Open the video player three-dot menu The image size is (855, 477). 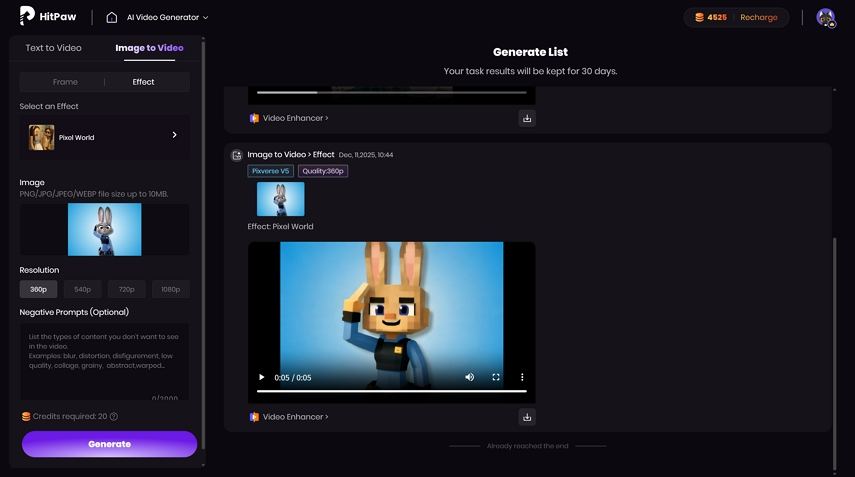tap(522, 377)
